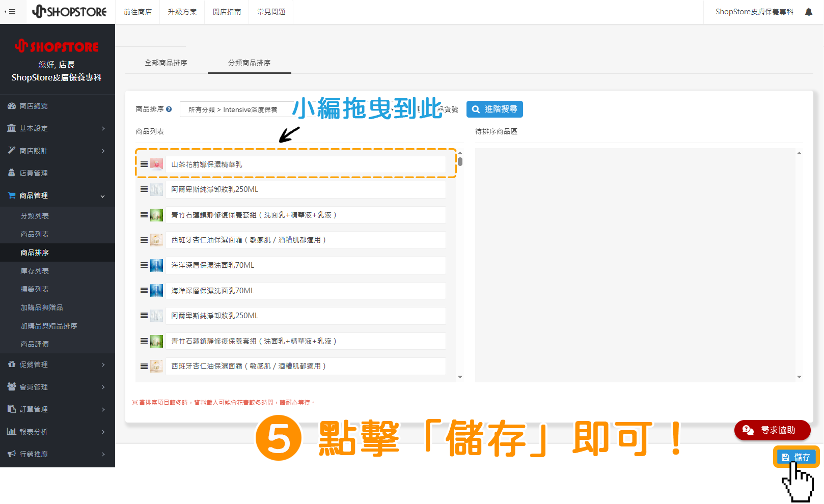Click drag handle of first 西班牙杏仁油保濕面霜 row
Screen dimensions: 824x504
tap(144, 240)
